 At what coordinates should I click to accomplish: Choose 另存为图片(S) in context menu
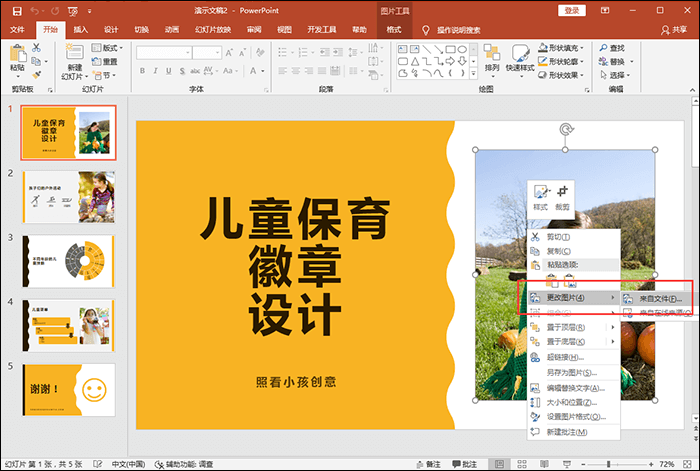tap(574, 372)
